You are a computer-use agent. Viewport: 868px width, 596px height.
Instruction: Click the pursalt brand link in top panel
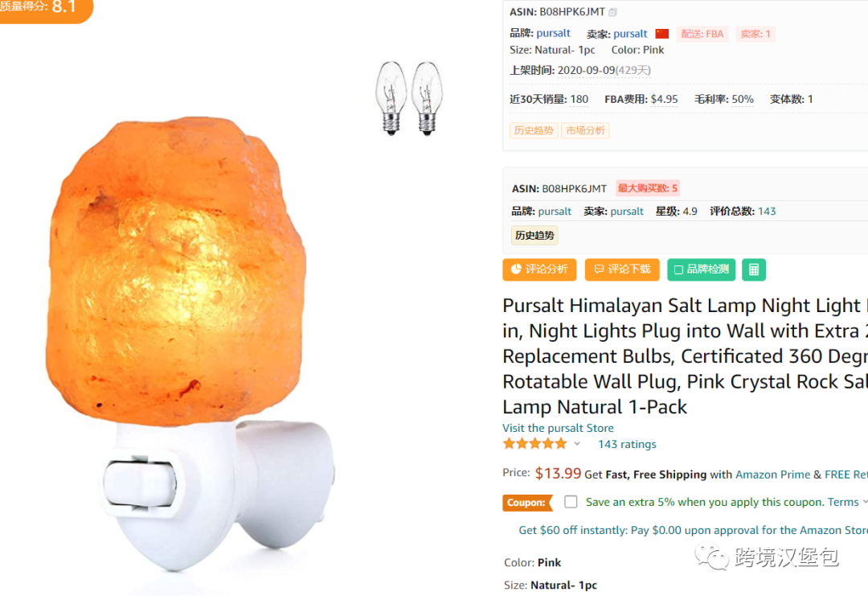coord(553,33)
